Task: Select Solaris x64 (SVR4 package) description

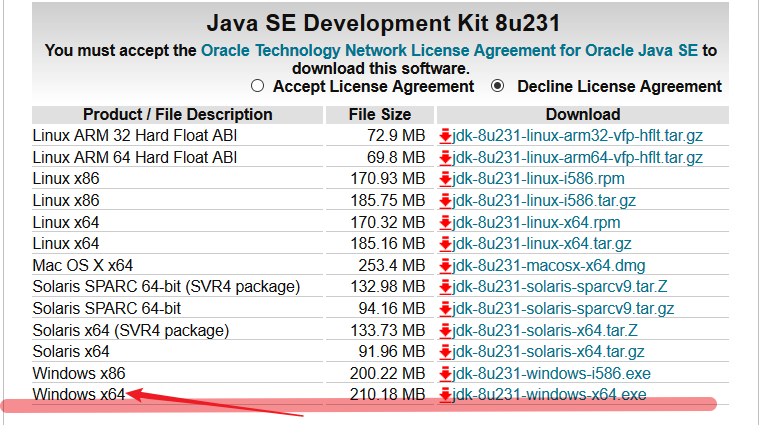Action: [x=131, y=331]
